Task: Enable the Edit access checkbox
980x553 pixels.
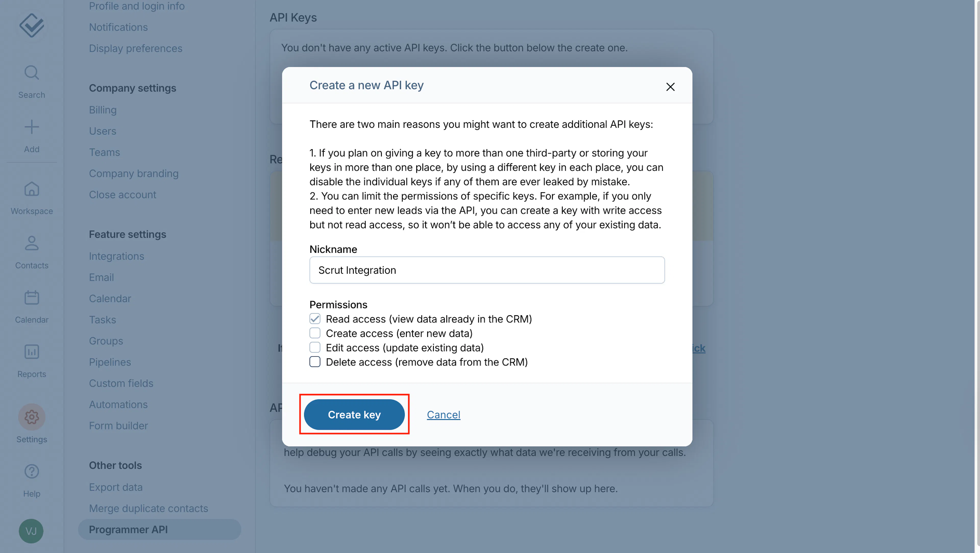Action: tap(315, 347)
